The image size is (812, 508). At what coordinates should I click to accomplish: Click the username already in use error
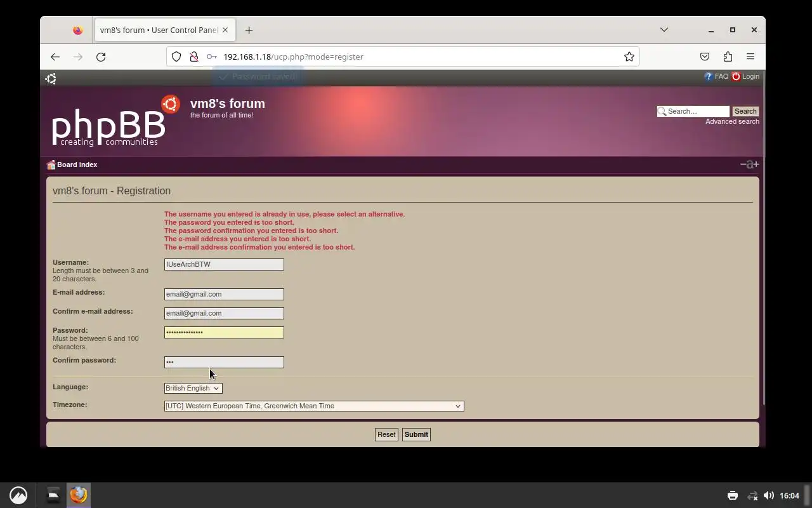pos(284,214)
